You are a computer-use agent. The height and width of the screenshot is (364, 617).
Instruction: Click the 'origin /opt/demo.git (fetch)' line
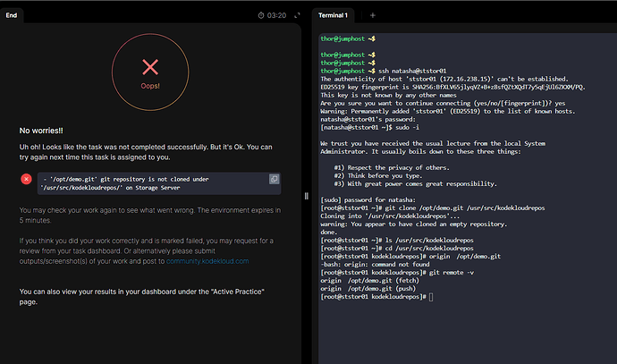click(370, 281)
